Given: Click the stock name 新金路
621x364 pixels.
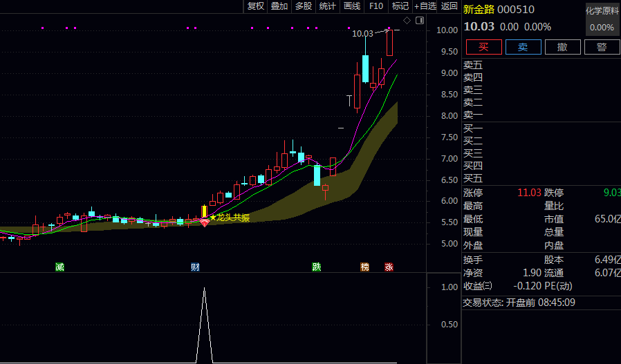Looking at the screenshot, I should (x=479, y=10).
